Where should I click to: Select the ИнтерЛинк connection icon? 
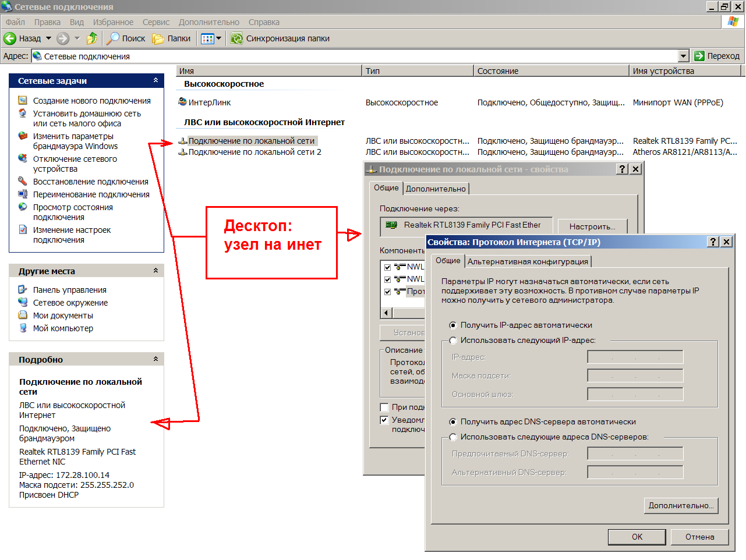pos(183,102)
